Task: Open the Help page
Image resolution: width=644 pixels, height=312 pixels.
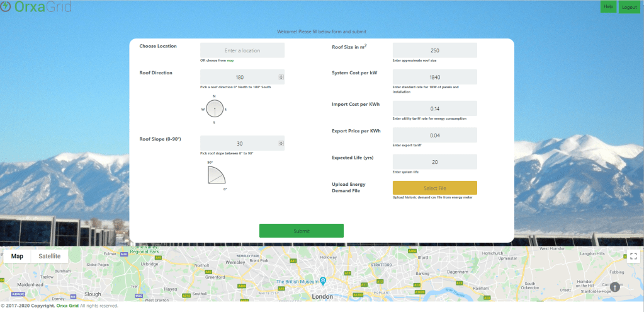Action: 608,7
